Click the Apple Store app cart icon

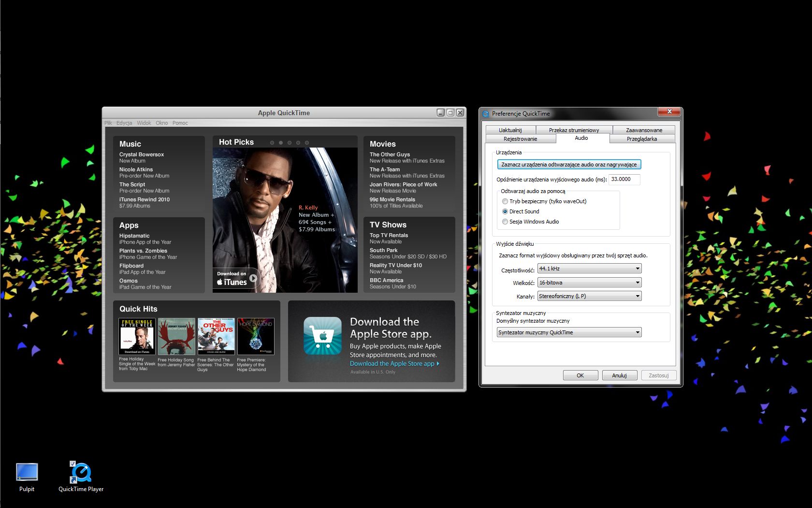click(322, 336)
